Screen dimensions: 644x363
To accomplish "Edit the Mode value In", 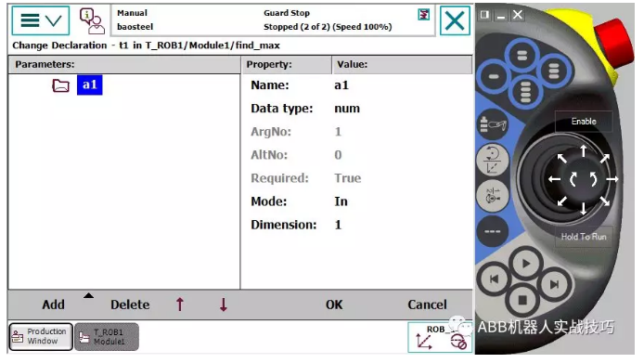I will tap(341, 201).
